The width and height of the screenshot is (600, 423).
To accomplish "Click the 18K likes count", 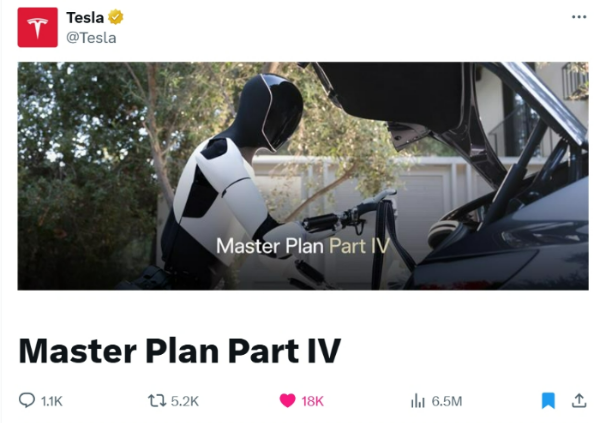I will [x=313, y=401].
